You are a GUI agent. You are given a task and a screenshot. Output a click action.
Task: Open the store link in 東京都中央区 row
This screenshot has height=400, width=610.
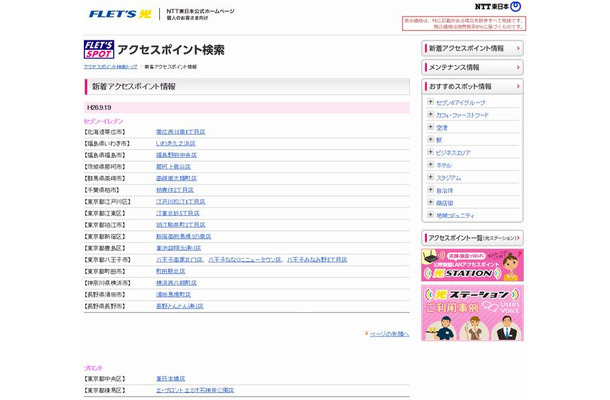170,379
